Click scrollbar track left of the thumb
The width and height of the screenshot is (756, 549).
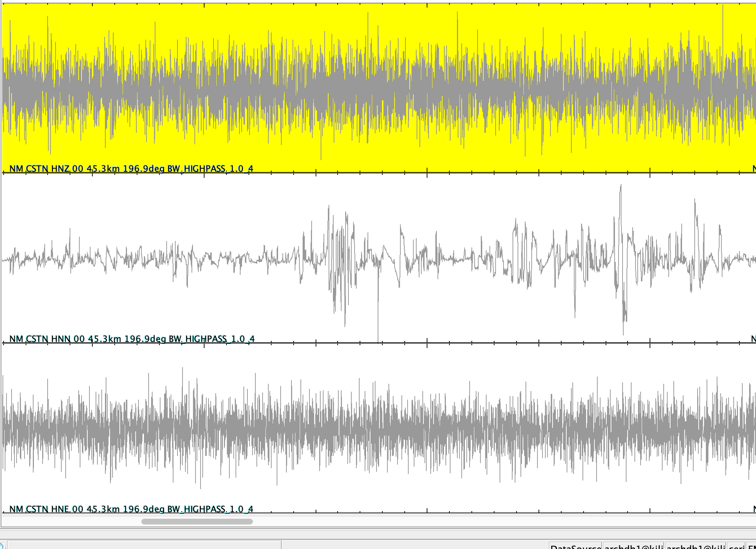72,522
